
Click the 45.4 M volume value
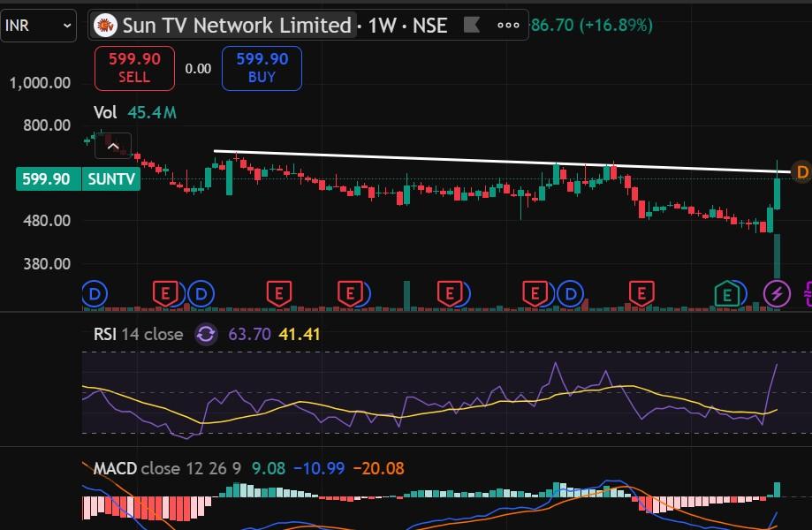[x=152, y=112]
